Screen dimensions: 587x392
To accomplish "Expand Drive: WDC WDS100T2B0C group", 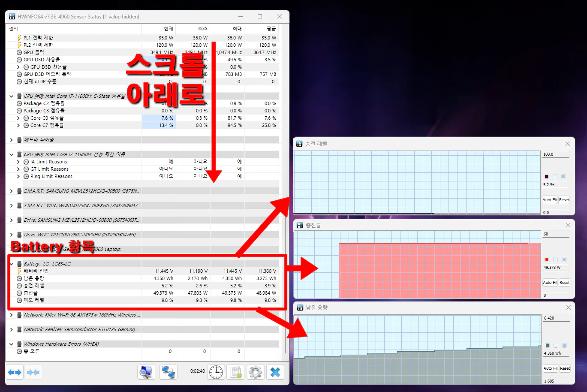I will (11, 235).
